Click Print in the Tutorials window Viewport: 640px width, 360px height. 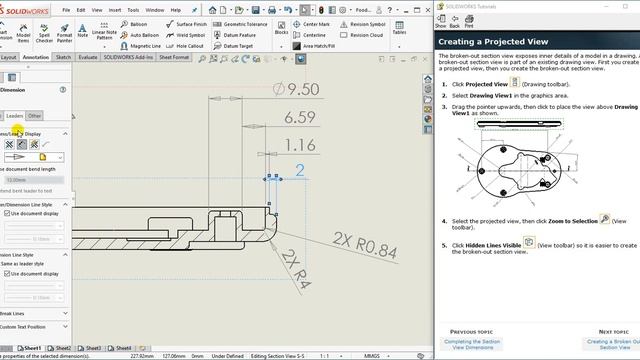(469, 22)
